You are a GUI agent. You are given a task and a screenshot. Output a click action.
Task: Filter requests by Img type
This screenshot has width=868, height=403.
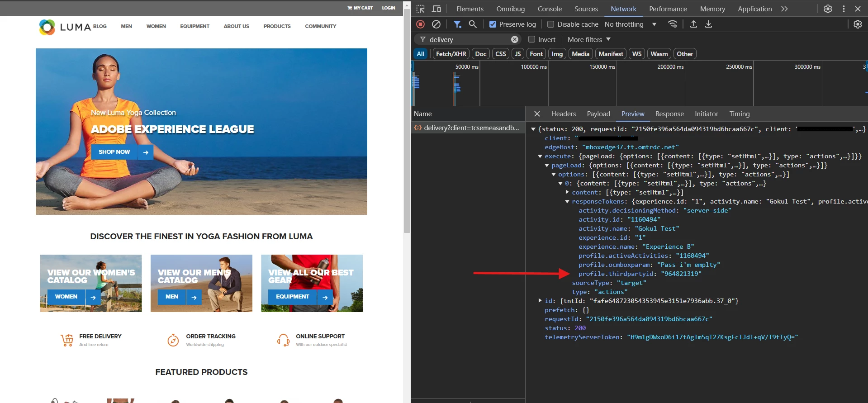557,54
